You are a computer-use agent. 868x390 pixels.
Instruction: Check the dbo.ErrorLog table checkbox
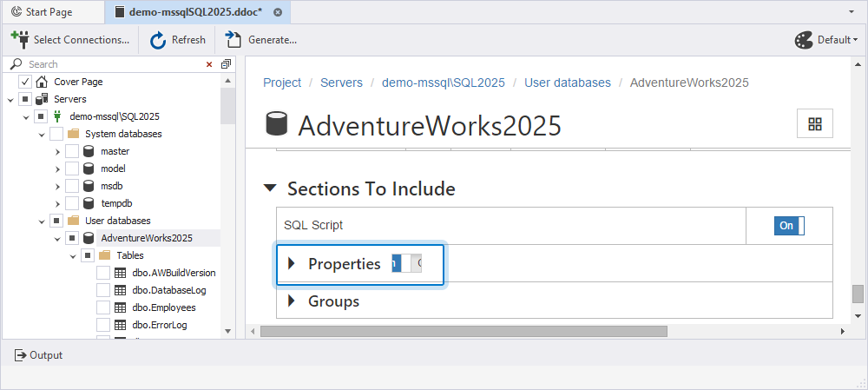(103, 325)
